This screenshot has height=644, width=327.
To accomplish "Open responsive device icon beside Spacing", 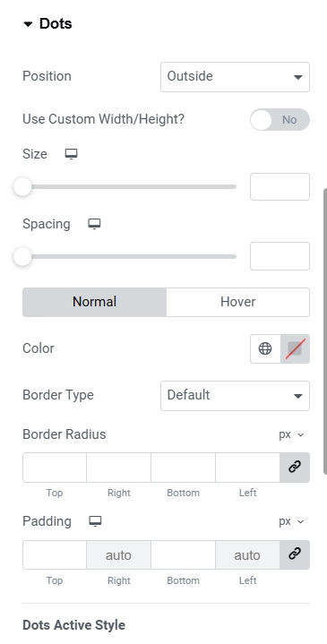I will click(x=94, y=224).
